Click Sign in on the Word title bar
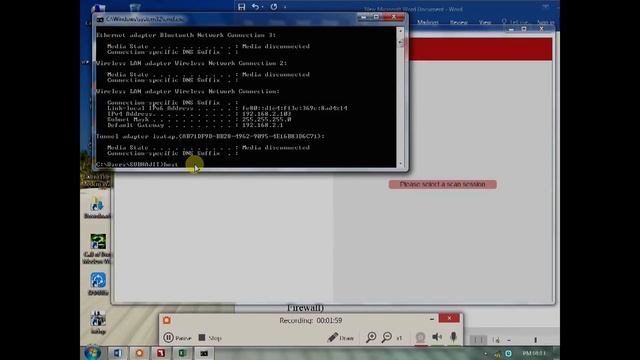 pos(546,22)
